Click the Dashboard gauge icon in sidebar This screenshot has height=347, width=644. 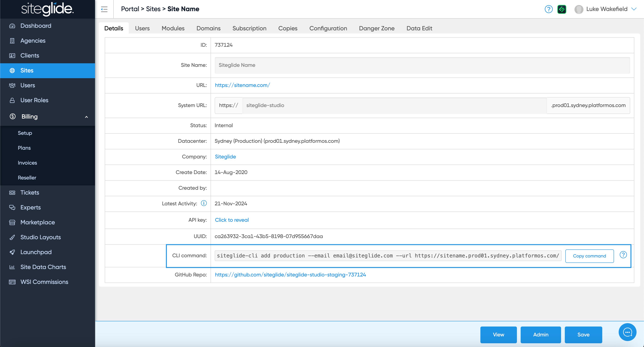pos(12,26)
